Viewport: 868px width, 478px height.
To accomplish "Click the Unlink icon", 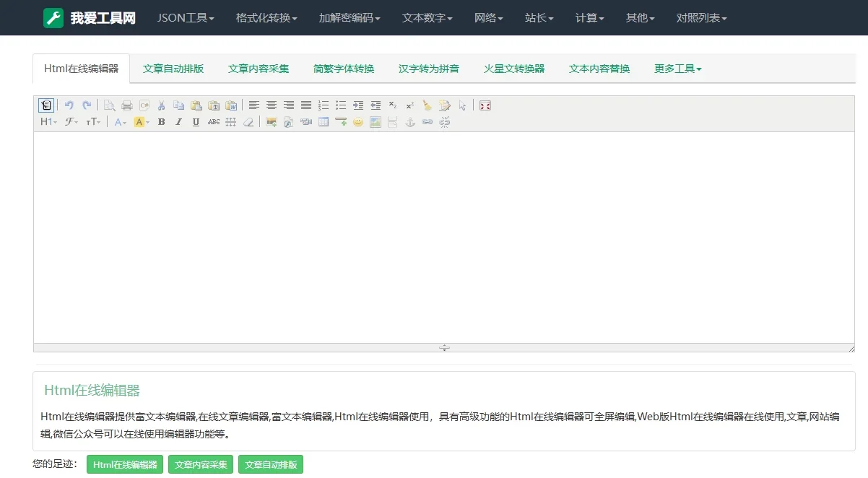I will point(444,122).
